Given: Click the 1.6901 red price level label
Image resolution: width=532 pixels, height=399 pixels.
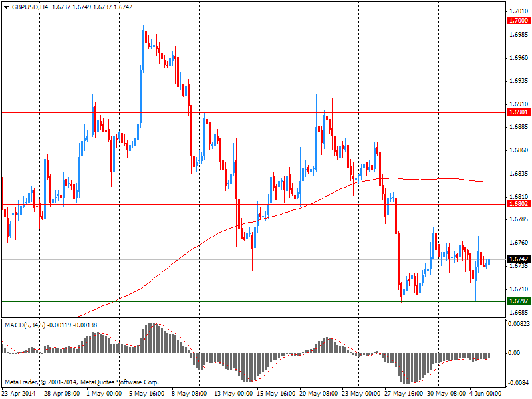Looking at the screenshot, I should [519, 112].
